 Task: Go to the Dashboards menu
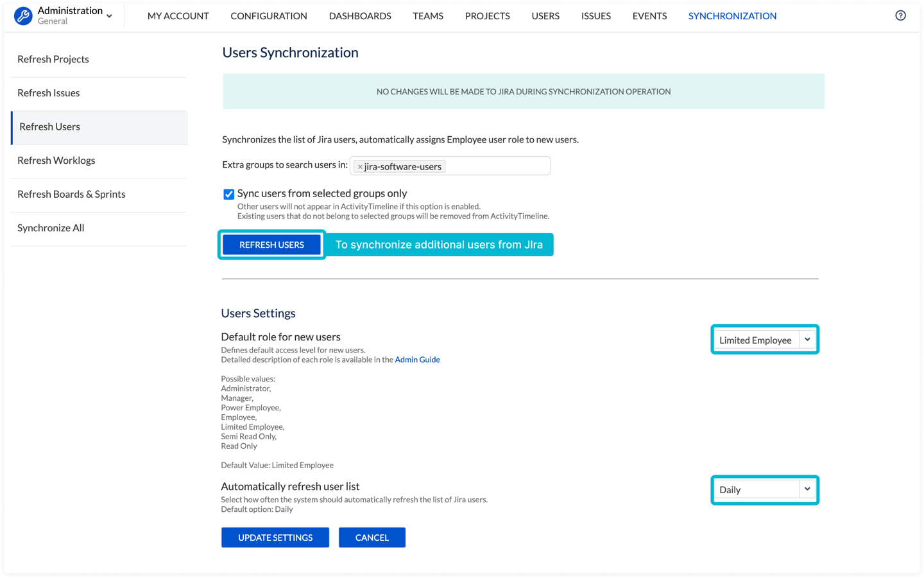(x=359, y=16)
